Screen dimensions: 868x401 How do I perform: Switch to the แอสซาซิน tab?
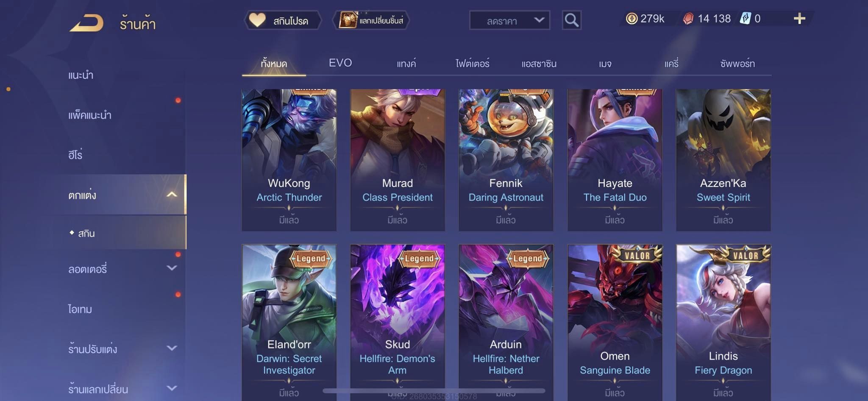pyautogui.click(x=539, y=64)
